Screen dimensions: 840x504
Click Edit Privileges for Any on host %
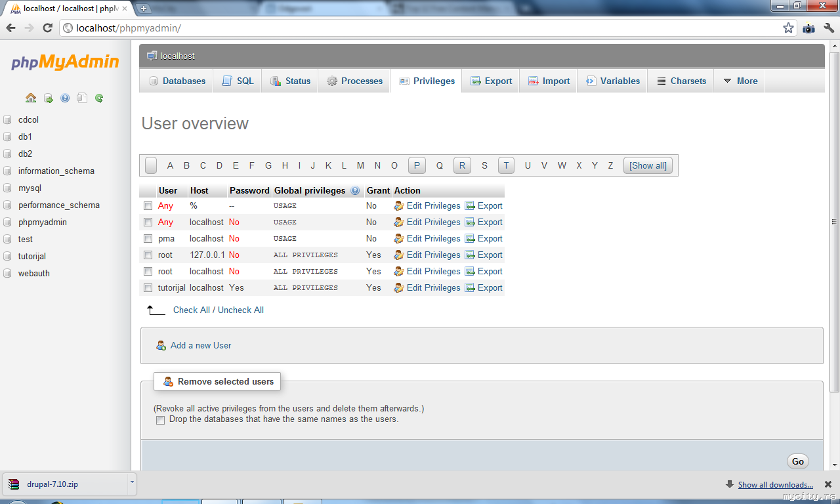point(427,206)
